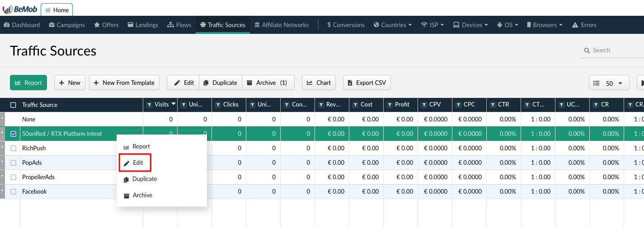
Task: Select the PopAds row name
Action: tap(32, 162)
